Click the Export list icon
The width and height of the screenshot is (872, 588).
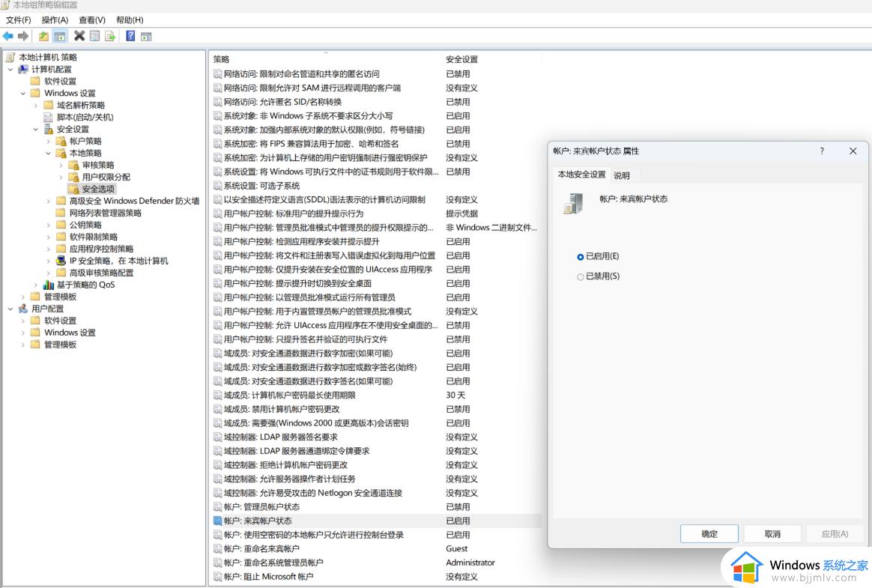110,36
